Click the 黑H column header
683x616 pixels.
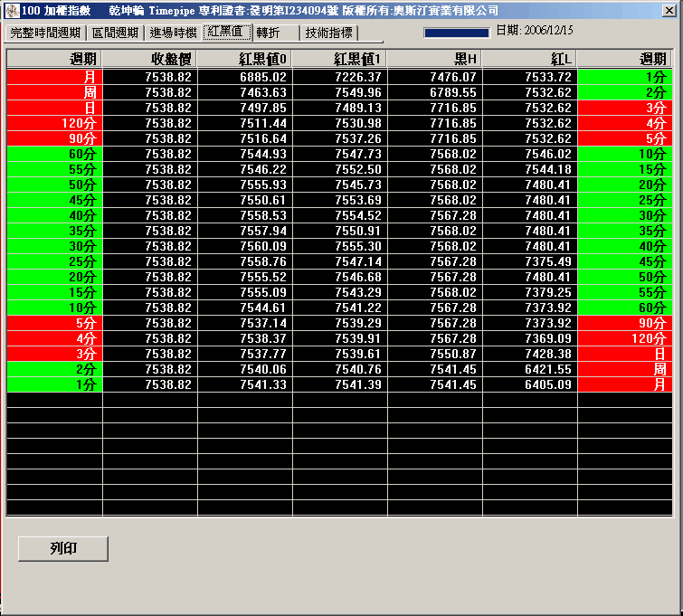click(x=435, y=59)
